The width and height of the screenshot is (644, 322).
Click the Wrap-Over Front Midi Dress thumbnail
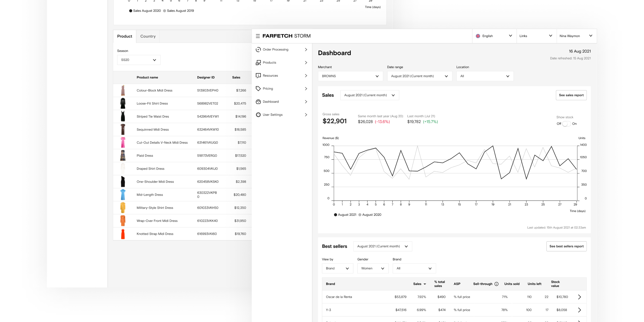point(123,221)
